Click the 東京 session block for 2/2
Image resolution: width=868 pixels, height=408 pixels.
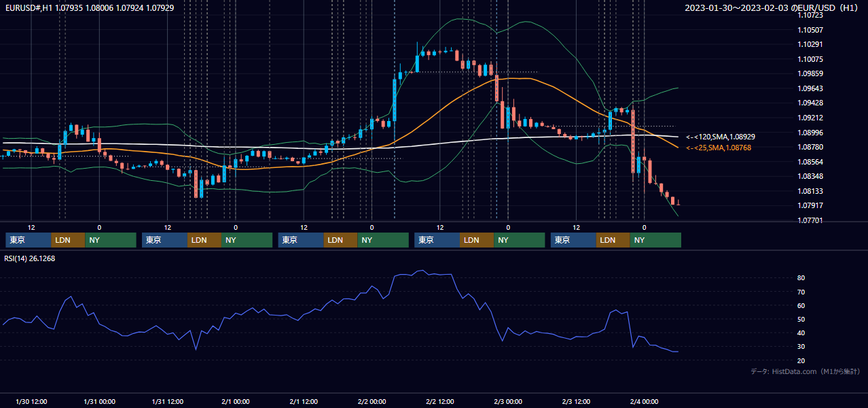point(437,240)
